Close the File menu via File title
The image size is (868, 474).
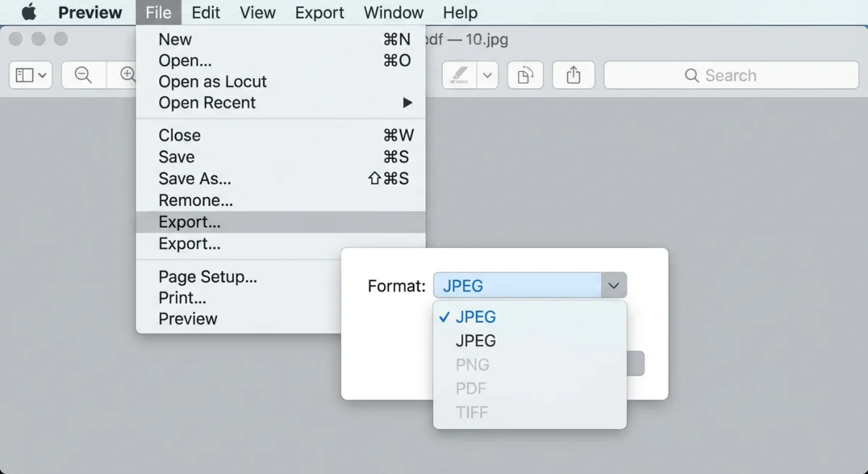tap(158, 12)
